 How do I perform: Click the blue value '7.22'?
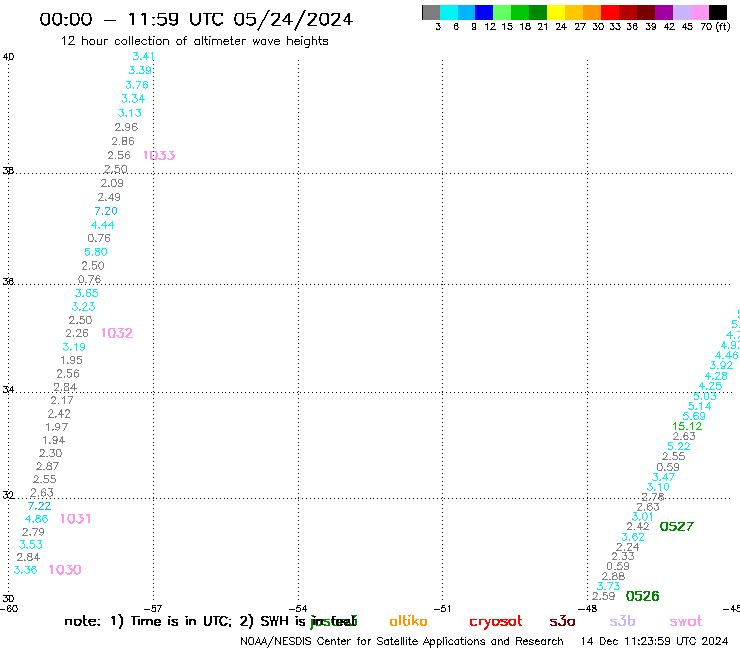click(x=39, y=506)
